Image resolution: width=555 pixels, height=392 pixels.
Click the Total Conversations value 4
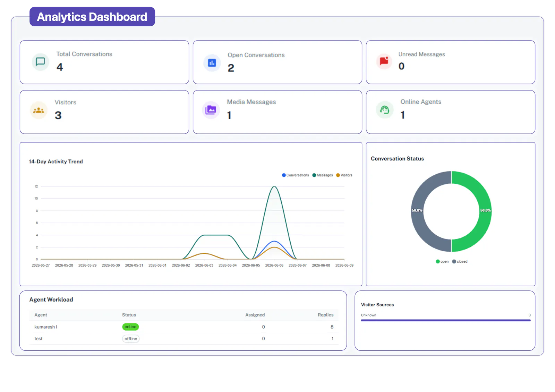tap(60, 67)
